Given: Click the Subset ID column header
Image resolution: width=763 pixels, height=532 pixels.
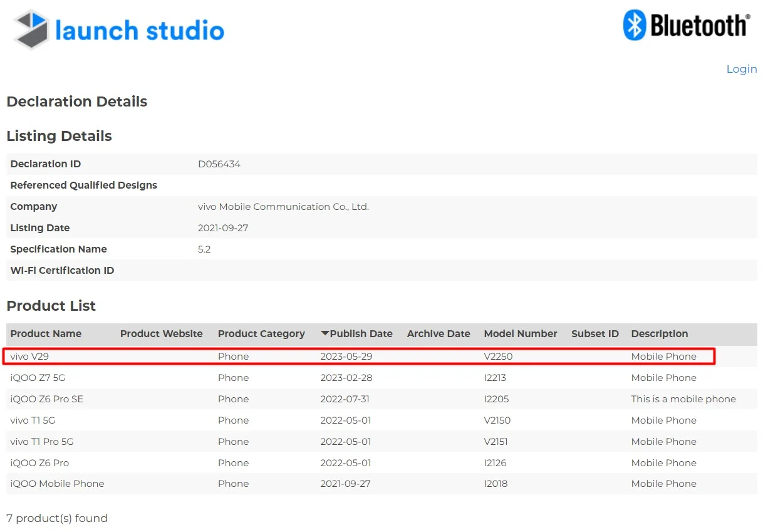Looking at the screenshot, I should tap(594, 334).
